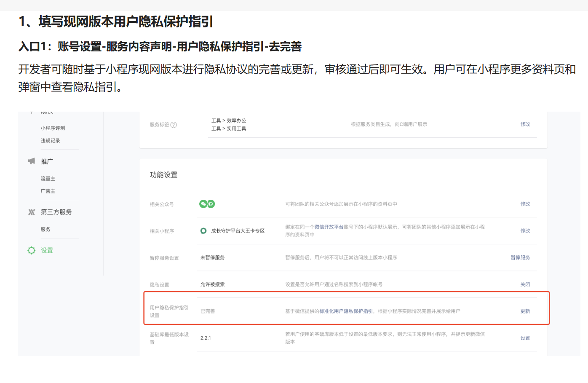Click 根据服务类目生成，向C端用户展示 text

click(389, 124)
